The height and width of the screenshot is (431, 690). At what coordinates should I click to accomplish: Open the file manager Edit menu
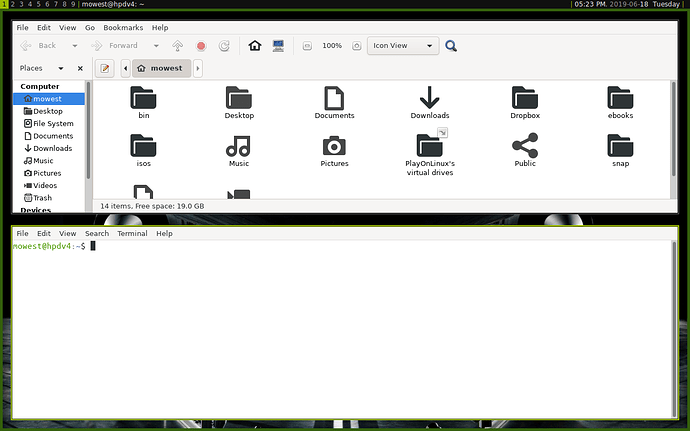click(44, 27)
